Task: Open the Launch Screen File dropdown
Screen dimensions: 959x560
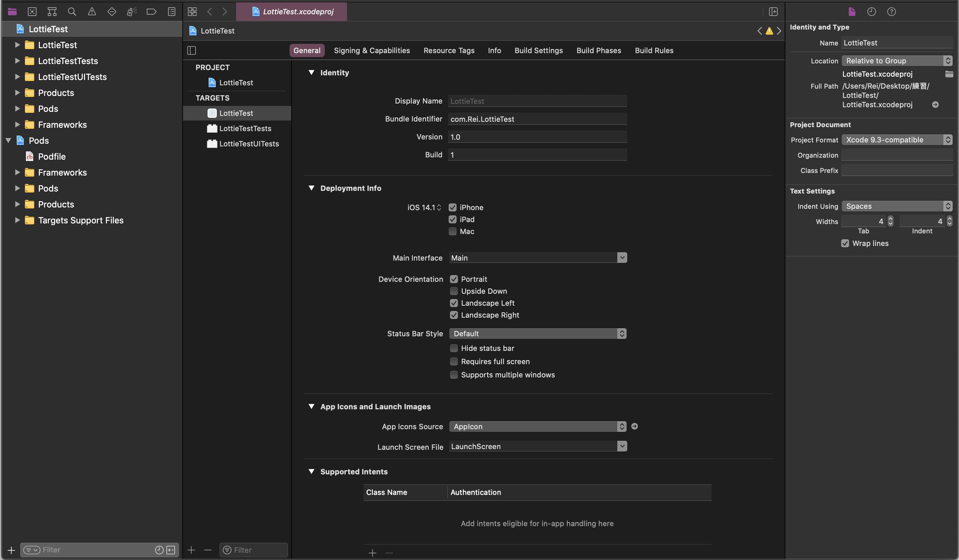Action: (622, 446)
